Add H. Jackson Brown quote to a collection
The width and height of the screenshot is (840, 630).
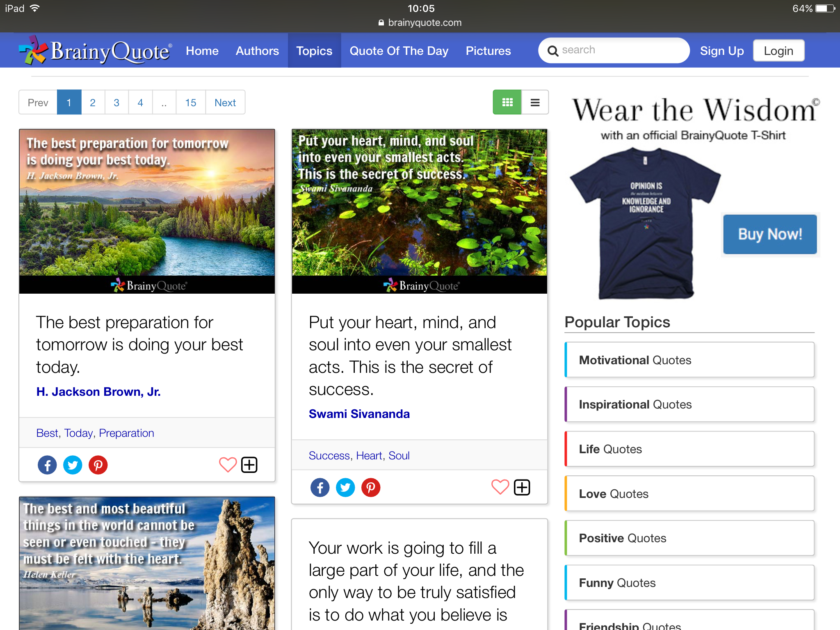(249, 465)
